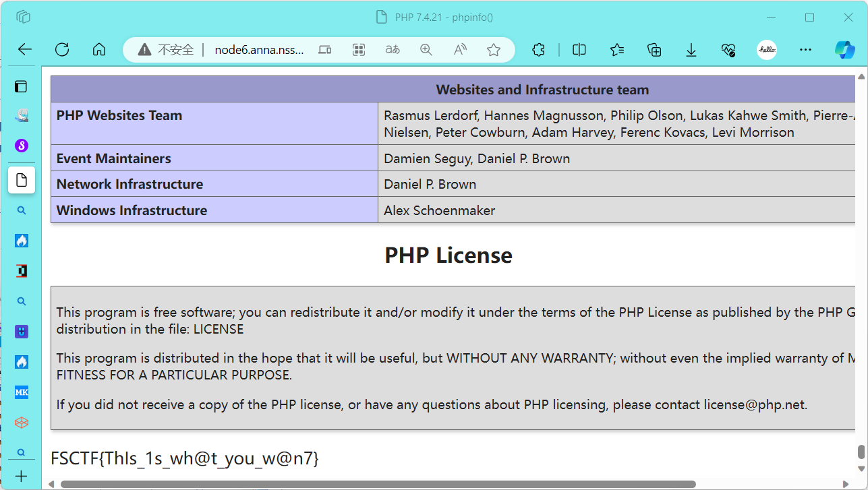This screenshot has height=490, width=868.
Task: View the not-secure site warning
Action: 165,49
